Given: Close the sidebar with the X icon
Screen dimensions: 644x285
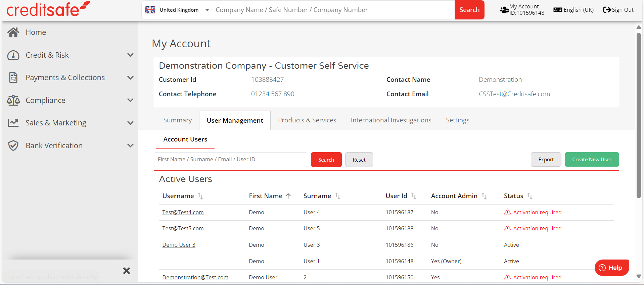Looking at the screenshot, I should tap(127, 271).
